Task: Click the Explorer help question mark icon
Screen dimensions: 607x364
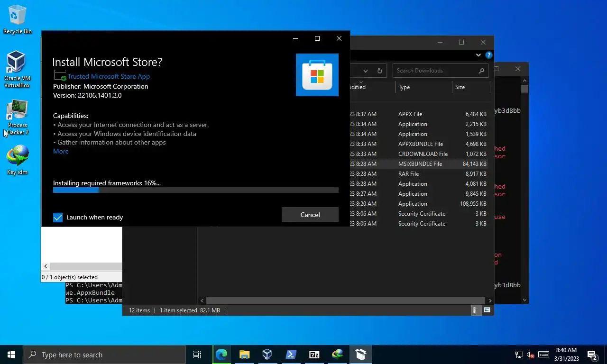Action: tap(489, 55)
